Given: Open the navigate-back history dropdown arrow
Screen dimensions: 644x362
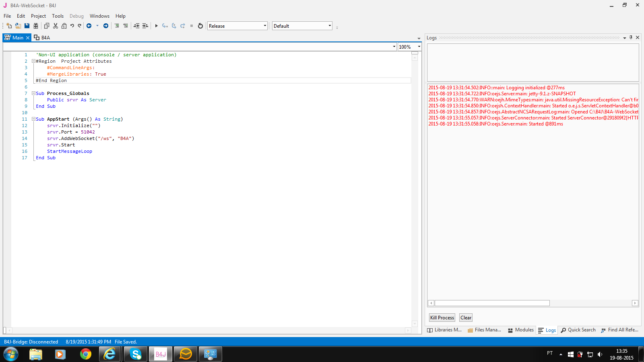Looking at the screenshot, I should (97, 26).
